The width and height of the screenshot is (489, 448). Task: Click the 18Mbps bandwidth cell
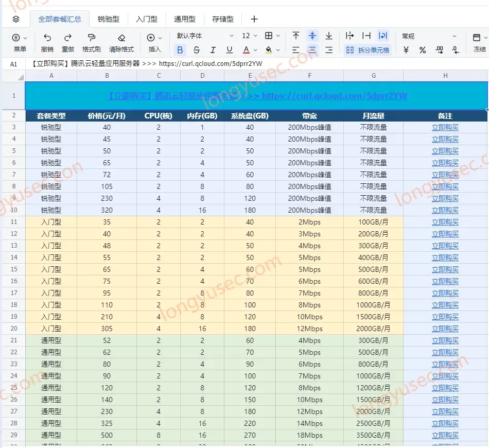tap(310, 435)
